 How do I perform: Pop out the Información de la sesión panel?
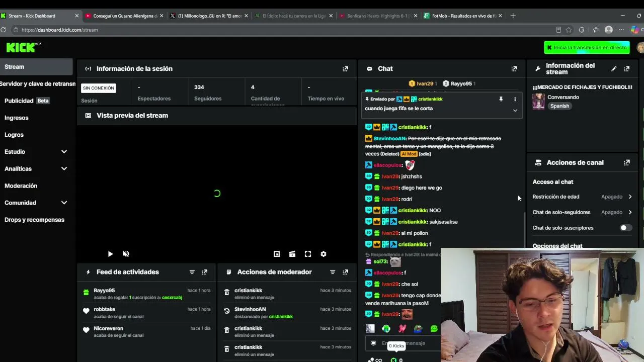tap(345, 69)
